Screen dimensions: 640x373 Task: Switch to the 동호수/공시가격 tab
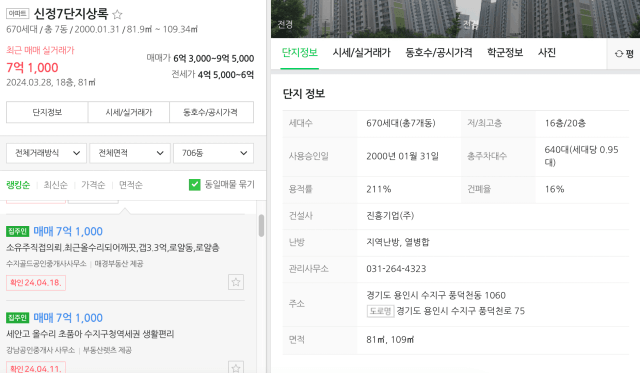point(439,53)
